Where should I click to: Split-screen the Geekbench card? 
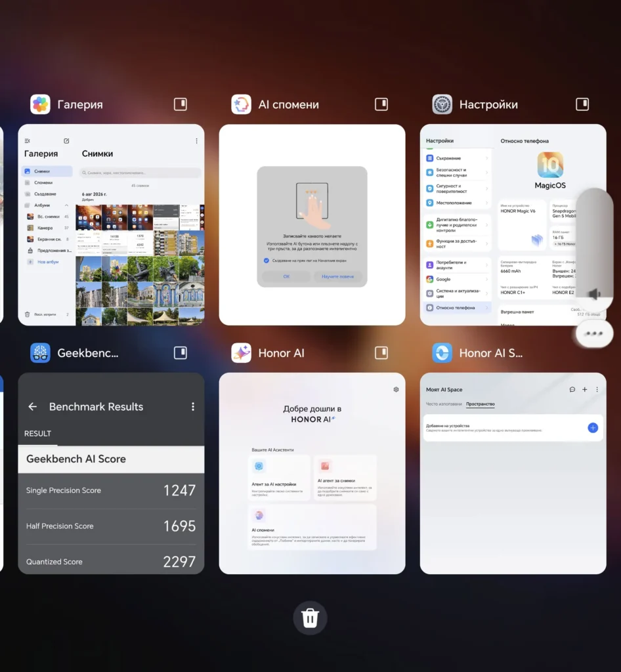(181, 352)
